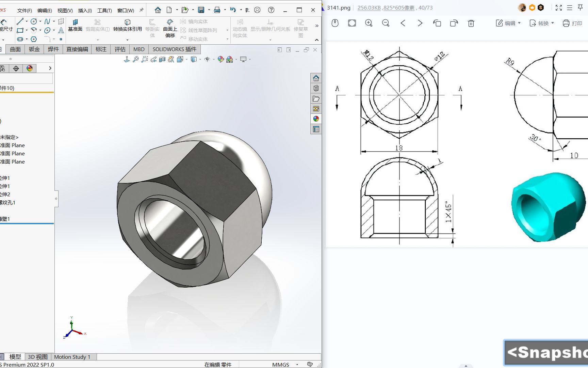Switch to the 钣金 CommandManager tab
Image resolution: width=588 pixels, height=368 pixels.
(x=34, y=49)
